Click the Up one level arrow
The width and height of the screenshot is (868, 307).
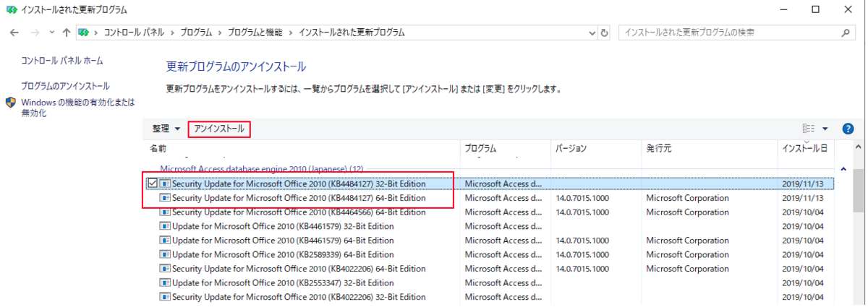pyautogui.click(x=67, y=33)
